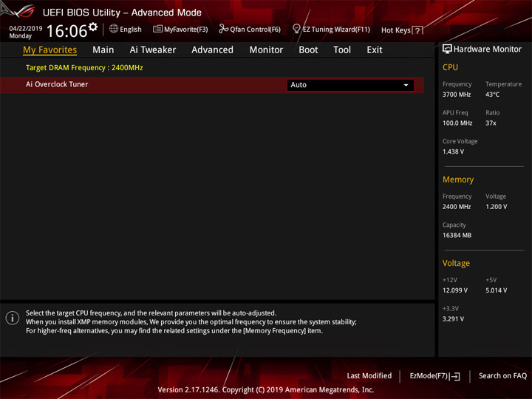Click +3.3V value 3.291 V
532x399 pixels.
point(453,319)
